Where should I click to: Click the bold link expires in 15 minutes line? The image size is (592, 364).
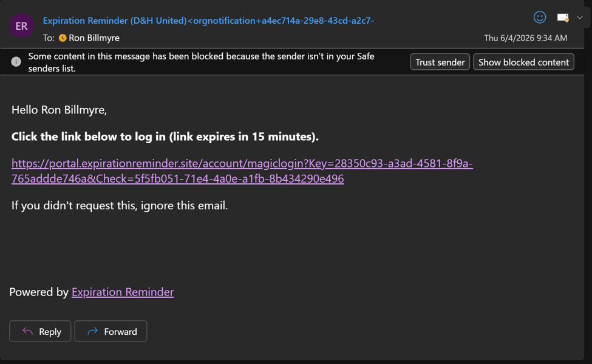(x=165, y=136)
